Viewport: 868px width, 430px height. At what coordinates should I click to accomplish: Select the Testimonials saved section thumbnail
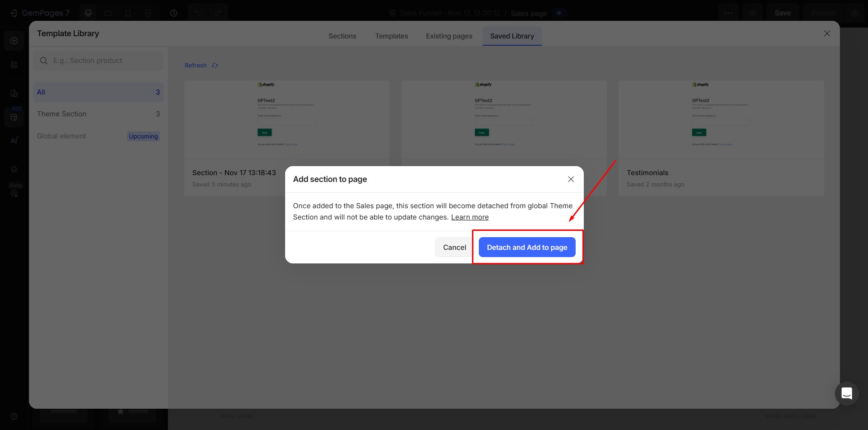721,120
